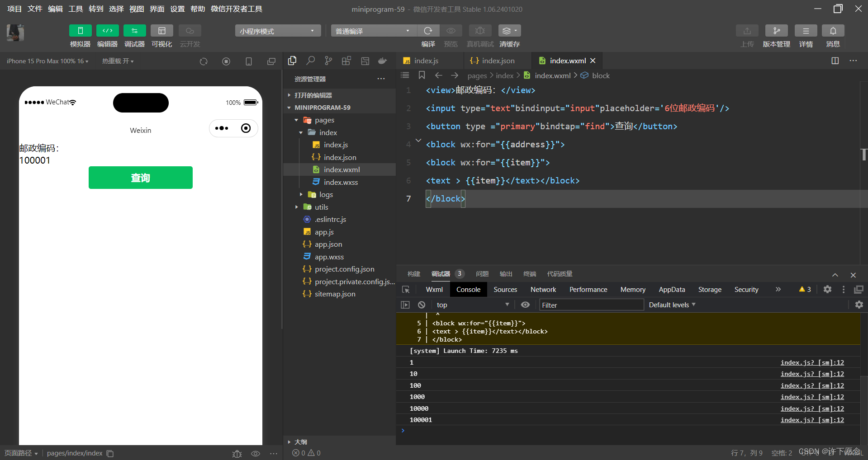This screenshot has width=868, height=460.
Task: Click the clear console icon
Action: [422, 305]
